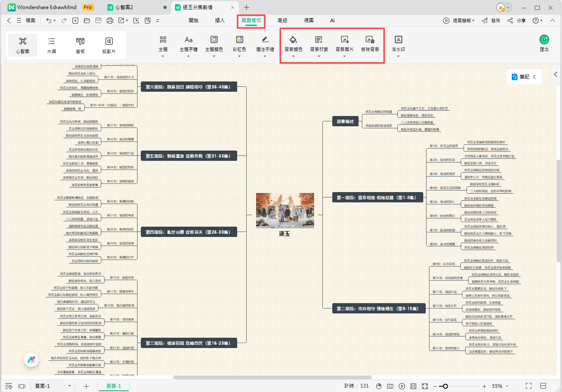Click the green 匯出 export icon

pos(544,39)
